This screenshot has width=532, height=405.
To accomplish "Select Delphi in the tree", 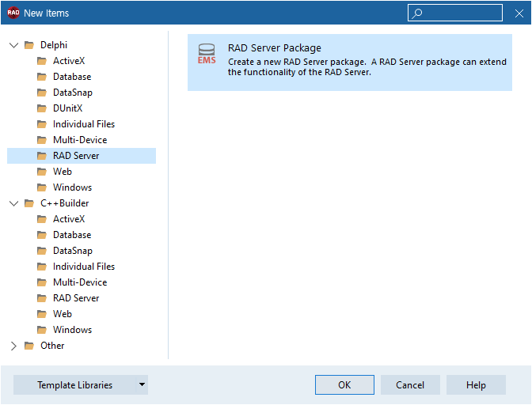I will tap(54, 45).
